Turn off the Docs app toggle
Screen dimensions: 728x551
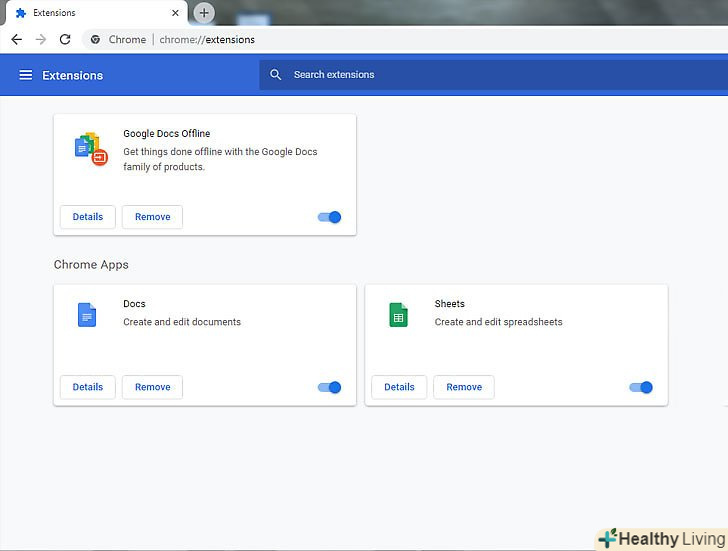point(330,387)
